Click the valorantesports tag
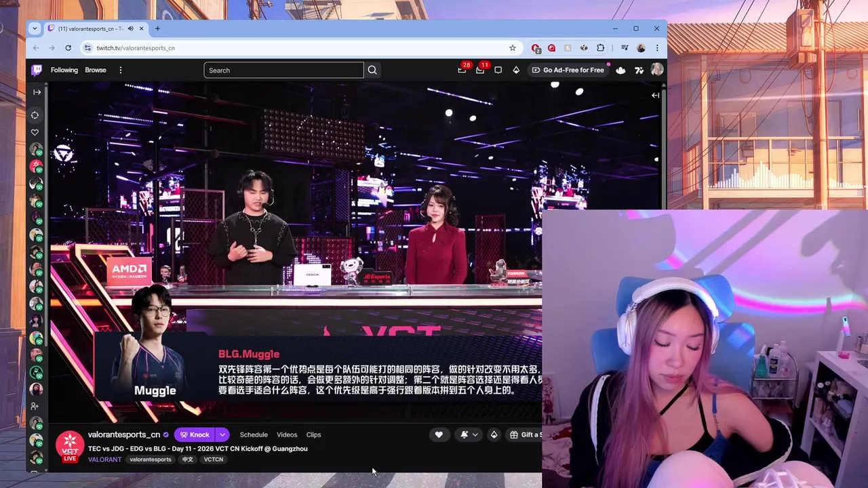 [151, 460]
